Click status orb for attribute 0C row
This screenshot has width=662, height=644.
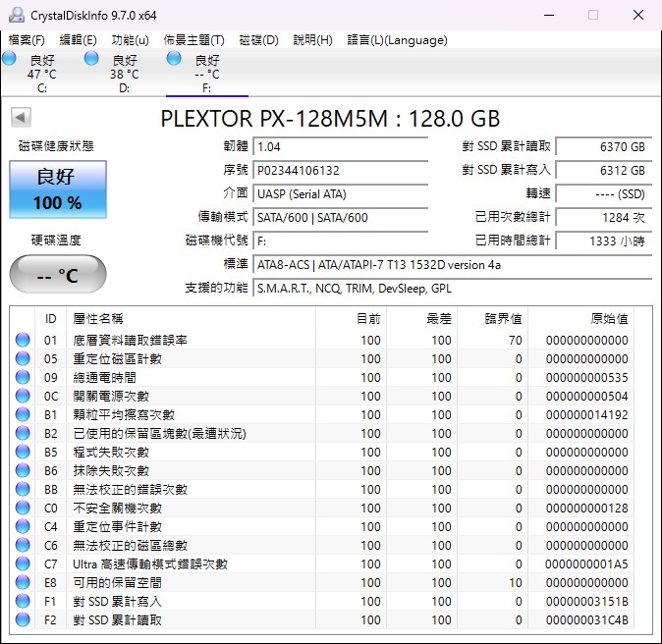23,396
